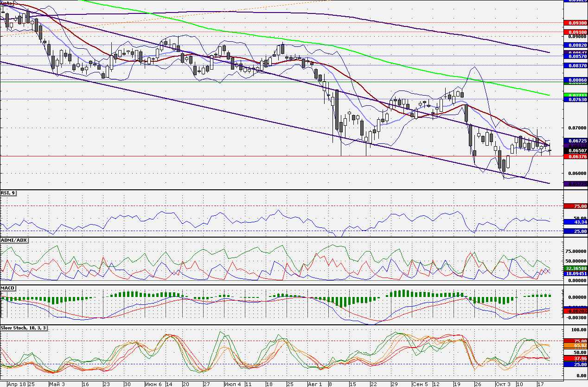Click the RSI value tag 43.34
The image size is (588, 387).
pyautogui.click(x=575, y=222)
